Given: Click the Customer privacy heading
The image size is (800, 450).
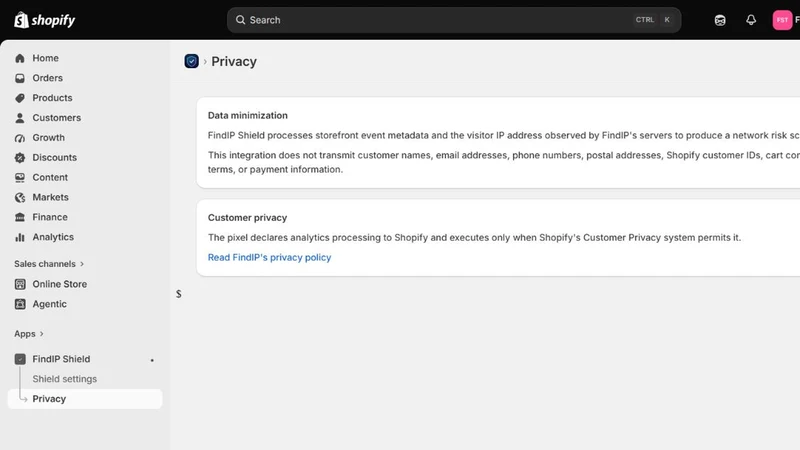Looking at the screenshot, I should pyautogui.click(x=247, y=217).
